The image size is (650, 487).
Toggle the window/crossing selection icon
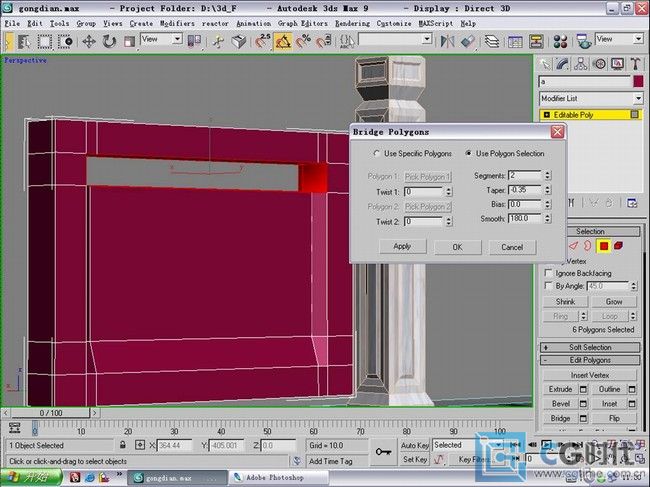(x=65, y=41)
